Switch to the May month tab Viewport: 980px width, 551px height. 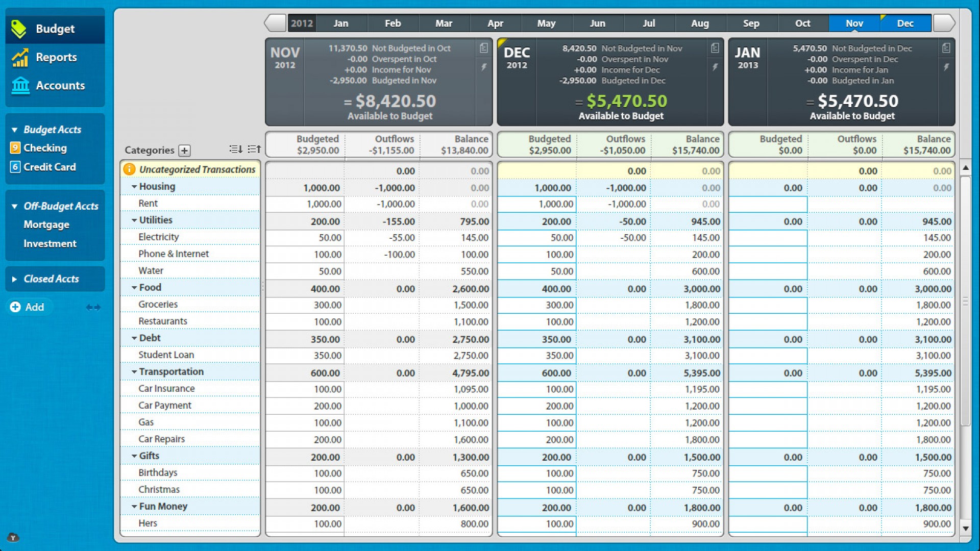click(546, 23)
